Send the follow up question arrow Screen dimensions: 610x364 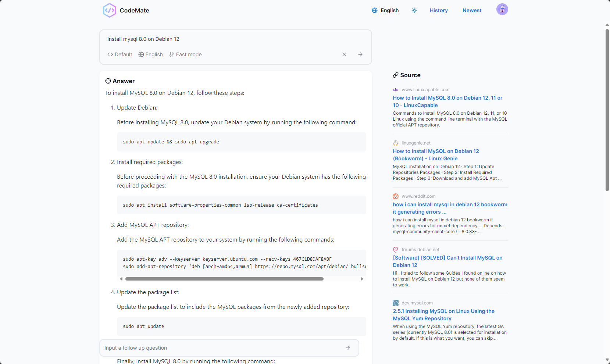point(348,348)
